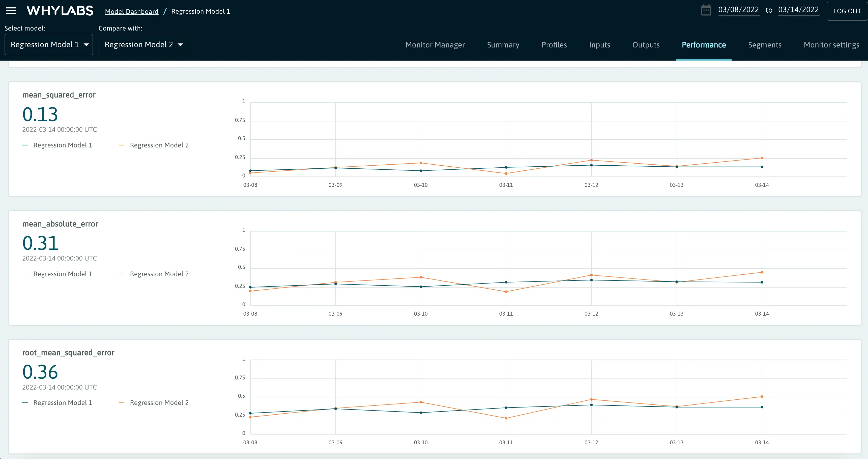Click the 03/08/2022 start date field
Image resolution: width=868 pixels, height=459 pixels.
[738, 10]
